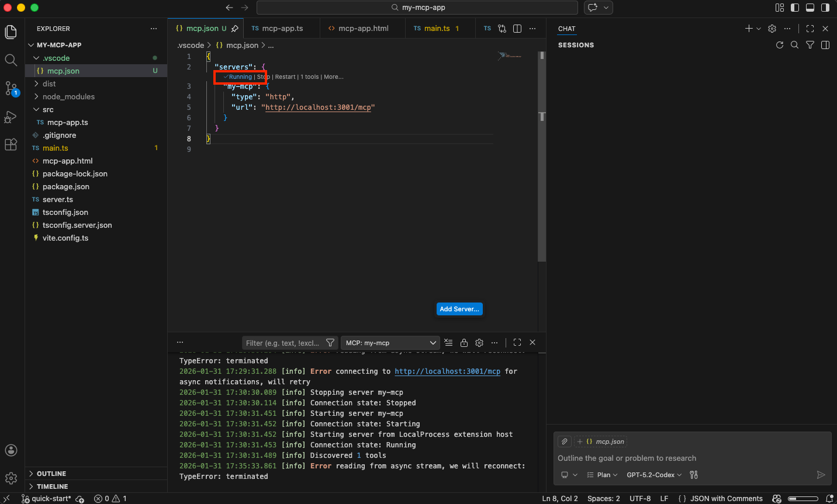
Task: Restart the MCP server via code lens
Action: click(x=285, y=77)
